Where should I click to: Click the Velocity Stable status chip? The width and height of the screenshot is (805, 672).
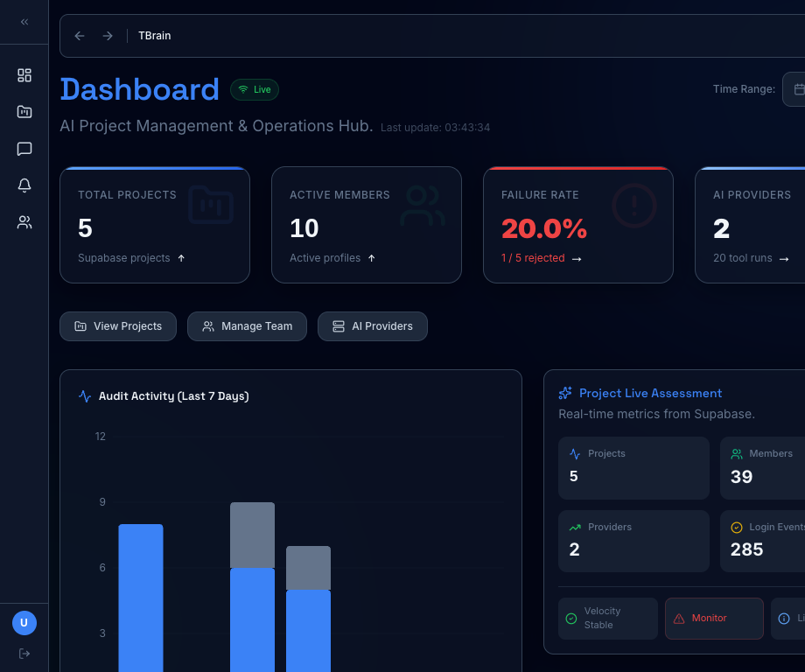coord(608,619)
